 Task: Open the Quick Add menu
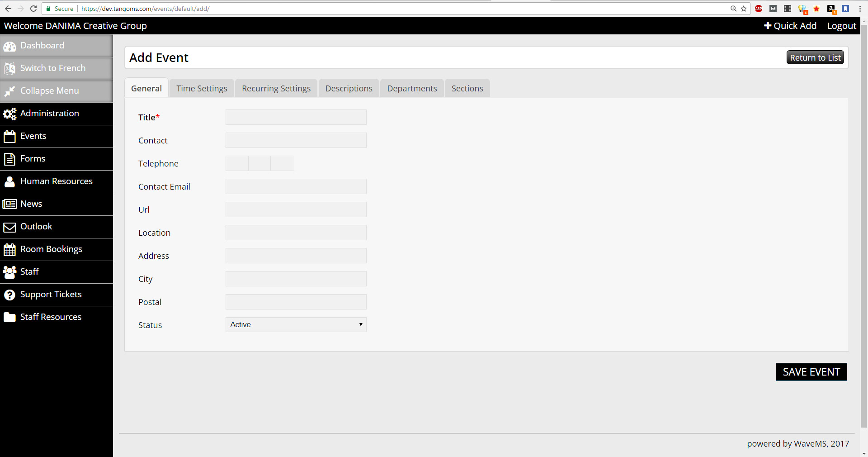coord(790,26)
